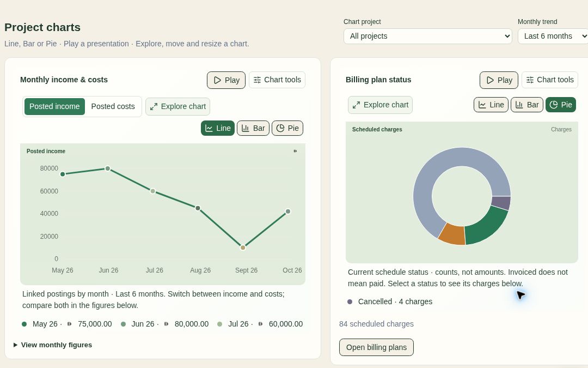
Task: Select the small purple Cancelled donut segment
Action: click(501, 203)
